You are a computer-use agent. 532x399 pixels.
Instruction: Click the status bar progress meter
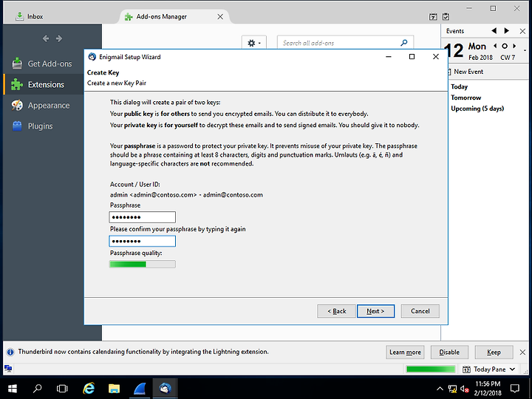click(431, 369)
